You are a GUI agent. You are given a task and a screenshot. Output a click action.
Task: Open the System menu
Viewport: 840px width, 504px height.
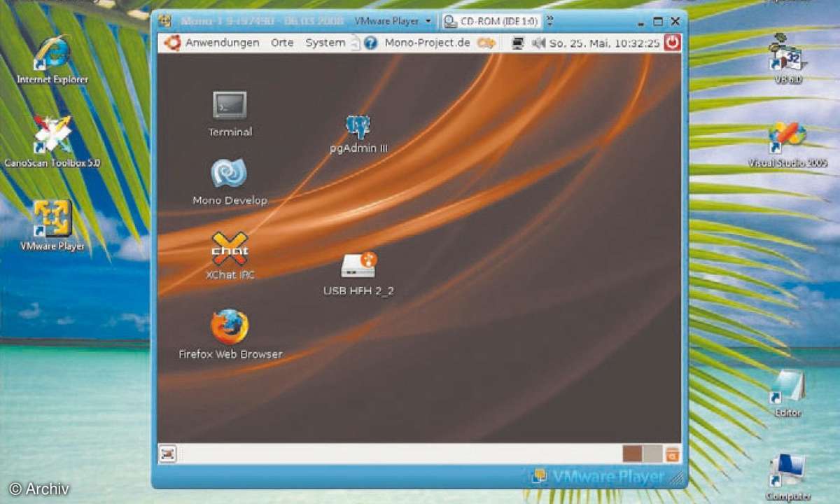[x=324, y=43]
